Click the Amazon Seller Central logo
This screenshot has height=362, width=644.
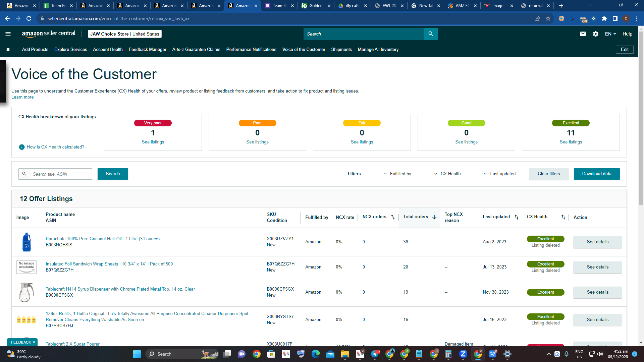(49, 34)
